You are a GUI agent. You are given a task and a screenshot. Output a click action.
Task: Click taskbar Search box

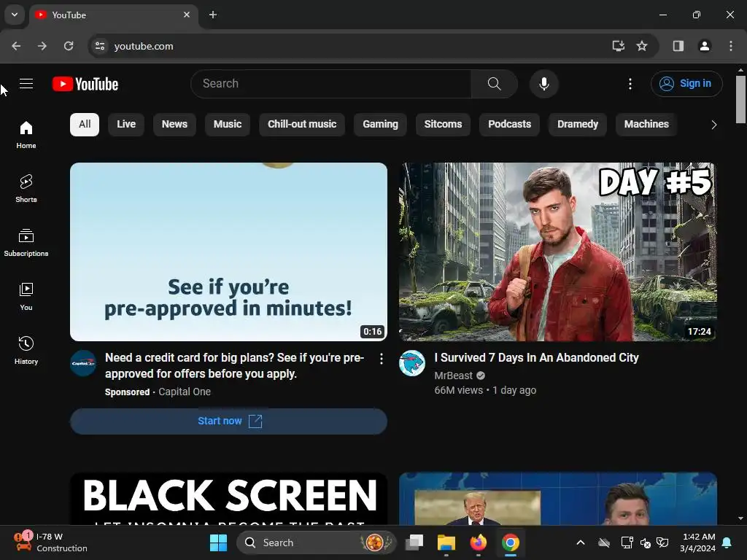(317, 542)
